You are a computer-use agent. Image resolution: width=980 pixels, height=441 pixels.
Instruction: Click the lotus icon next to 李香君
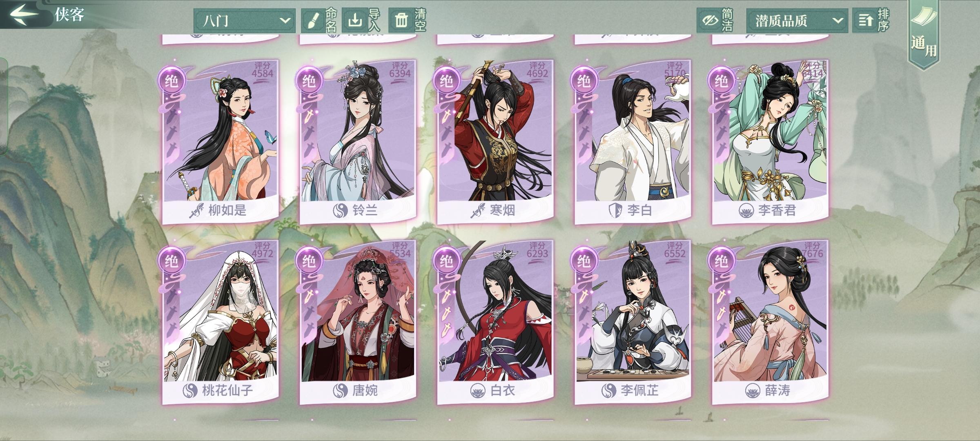click(746, 211)
